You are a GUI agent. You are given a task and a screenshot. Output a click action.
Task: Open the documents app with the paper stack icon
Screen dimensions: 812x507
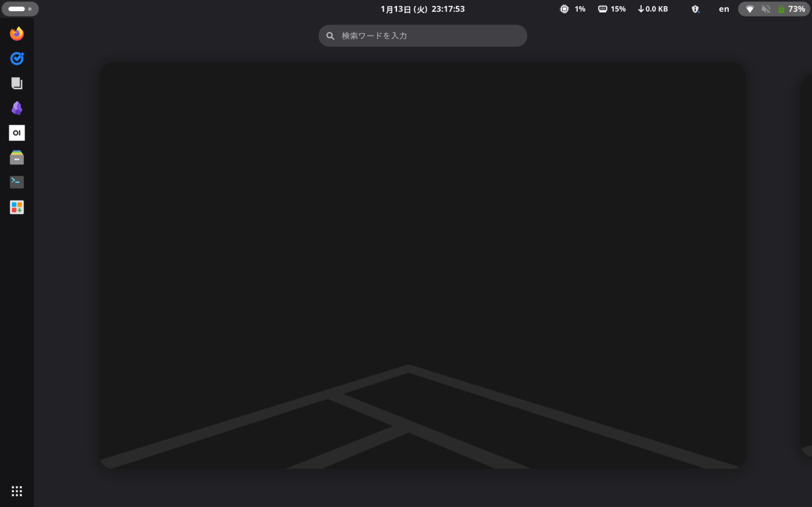(x=17, y=83)
